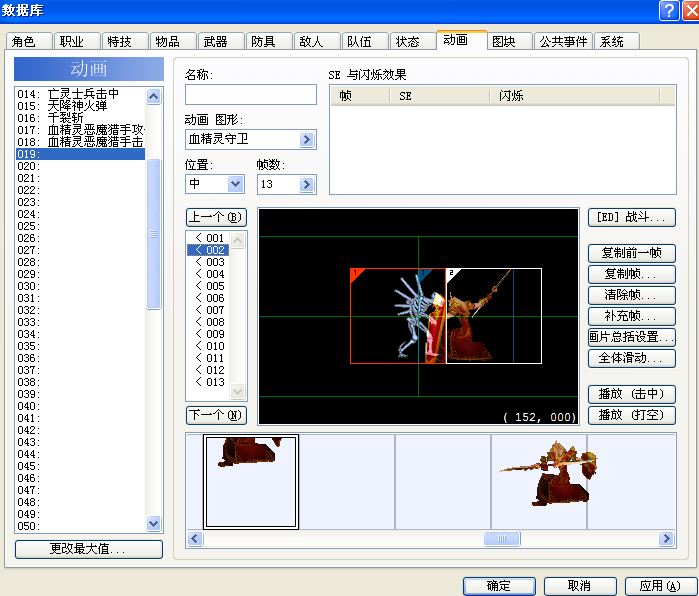699x596 pixels.
Task: Switch to the 防具 tab
Action: coord(269,41)
